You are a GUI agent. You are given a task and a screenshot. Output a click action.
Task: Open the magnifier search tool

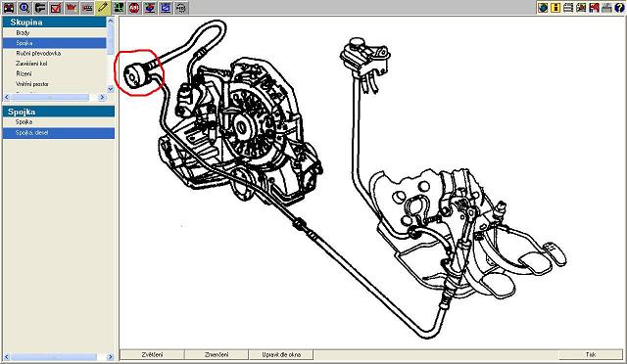tap(24, 8)
